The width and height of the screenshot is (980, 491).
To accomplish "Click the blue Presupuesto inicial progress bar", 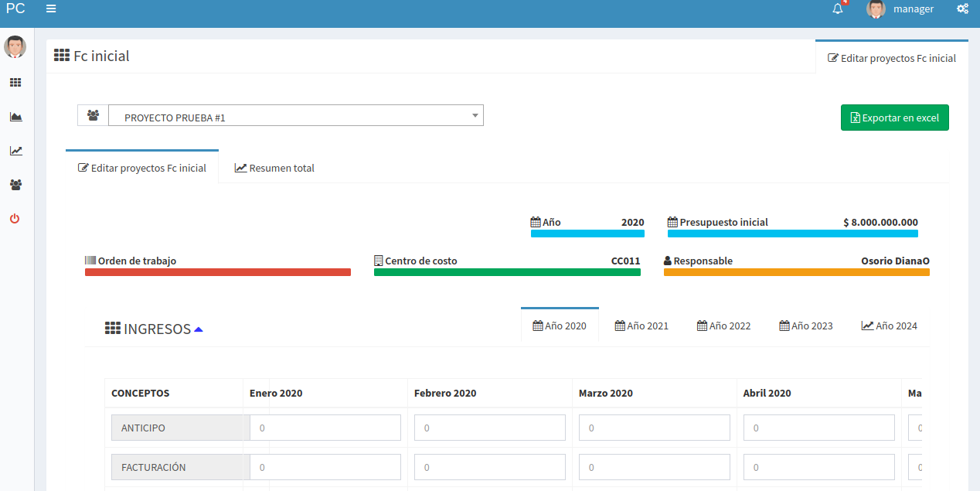I will click(792, 234).
